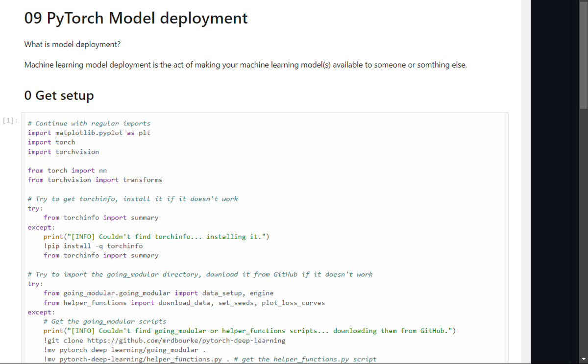This screenshot has height=364, width=588.
Task: Click the "# Get the going_modular scripts" comment
Action: (105, 321)
